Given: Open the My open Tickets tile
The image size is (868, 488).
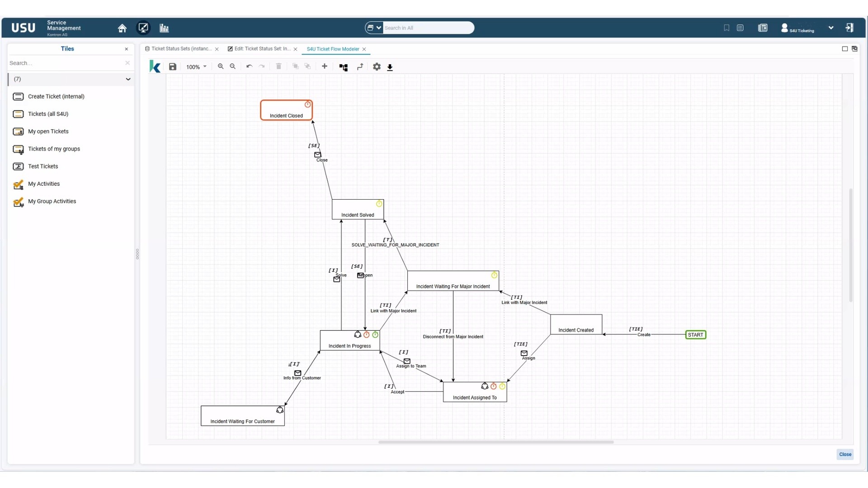Looking at the screenshot, I should [48, 131].
